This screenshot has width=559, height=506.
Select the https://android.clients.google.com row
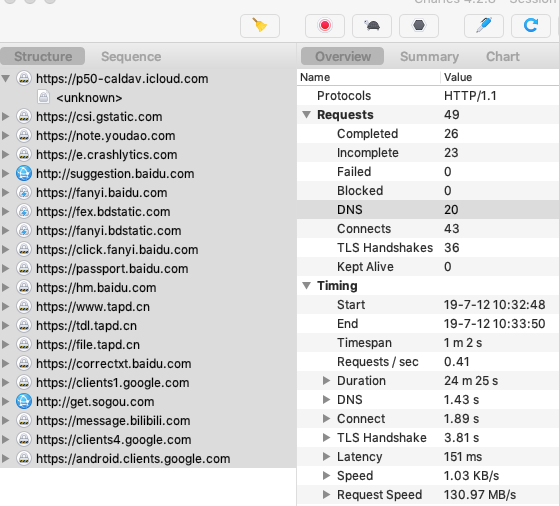click(148, 459)
